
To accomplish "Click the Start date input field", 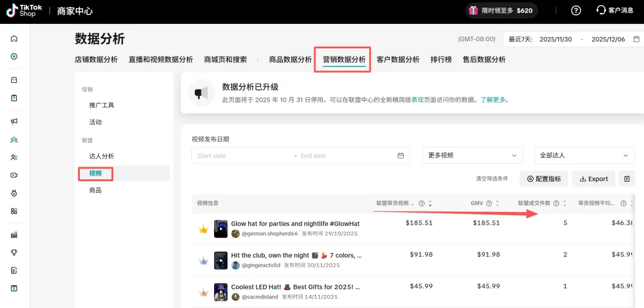I will tap(241, 155).
